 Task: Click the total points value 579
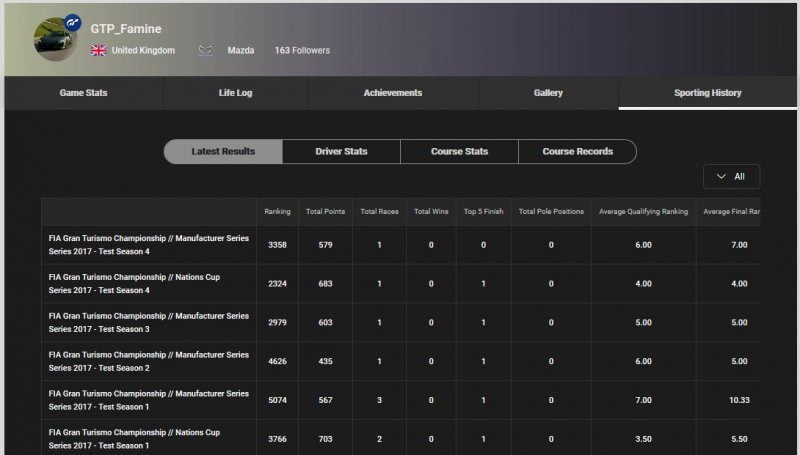(x=326, y=245)
